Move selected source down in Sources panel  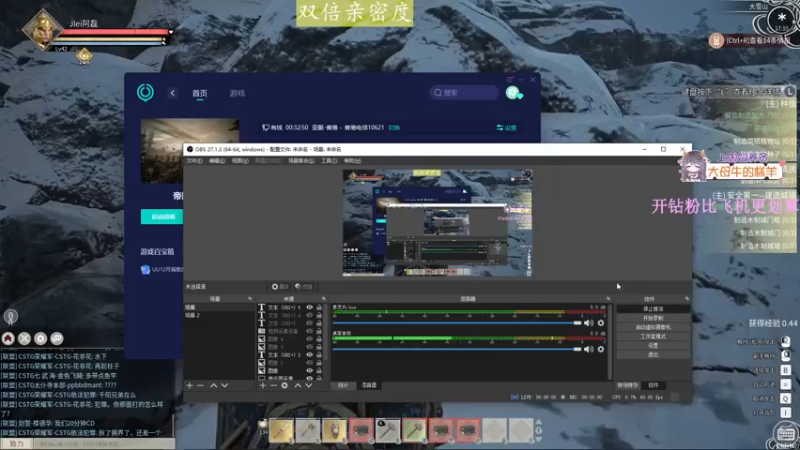click(309, 385)
